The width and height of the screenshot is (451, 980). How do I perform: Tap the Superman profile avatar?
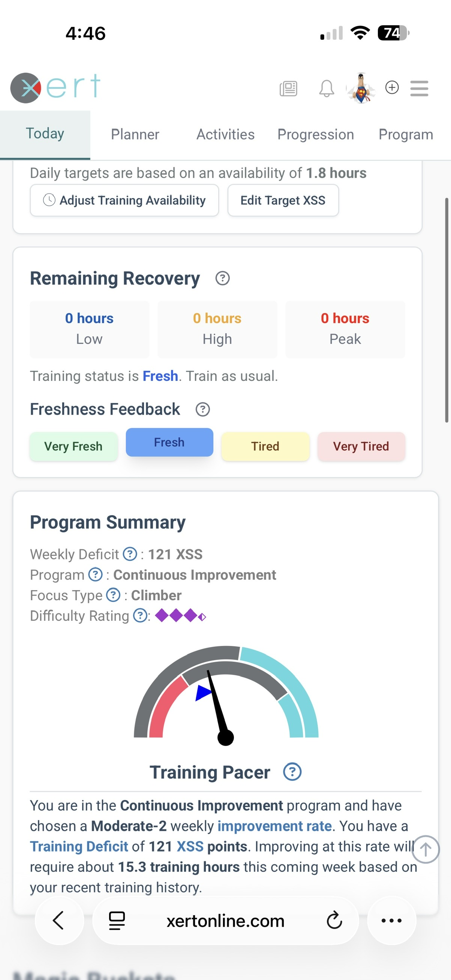(x=361, y=88)
